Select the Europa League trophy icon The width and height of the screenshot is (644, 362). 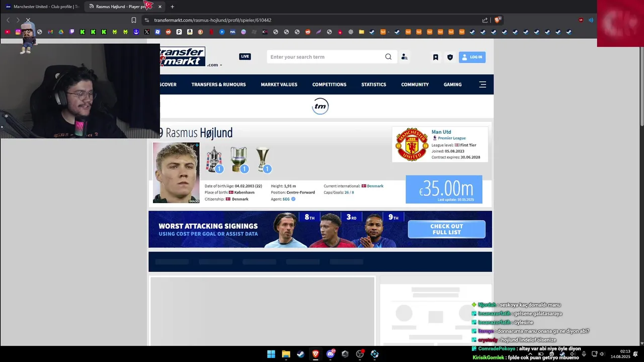pos(263,159)
